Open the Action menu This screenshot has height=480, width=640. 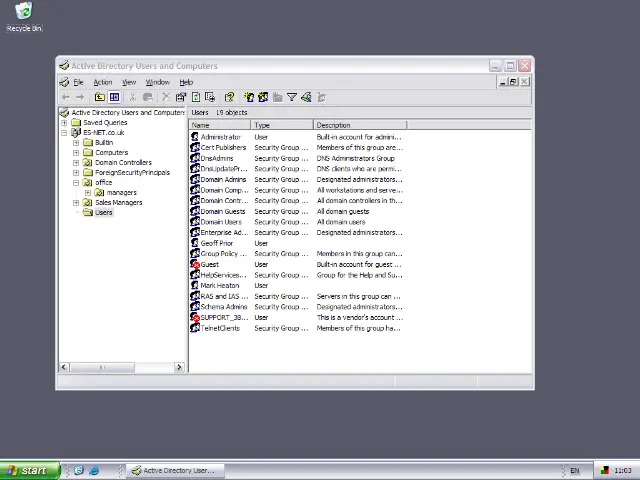(x=103, y=82)
